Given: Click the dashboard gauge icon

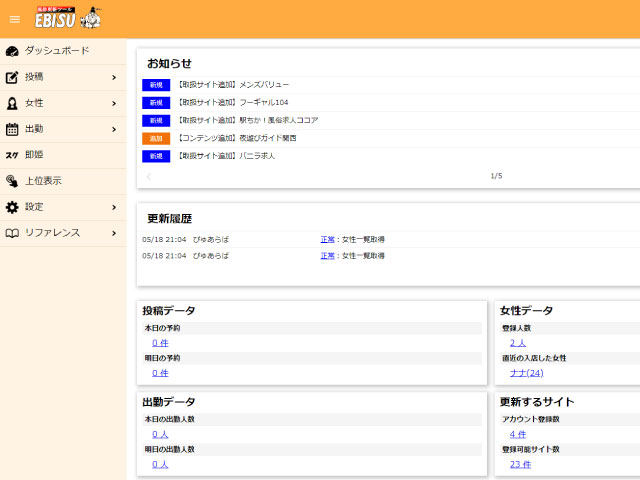Looking at the screenshot, I should point(12,51).
